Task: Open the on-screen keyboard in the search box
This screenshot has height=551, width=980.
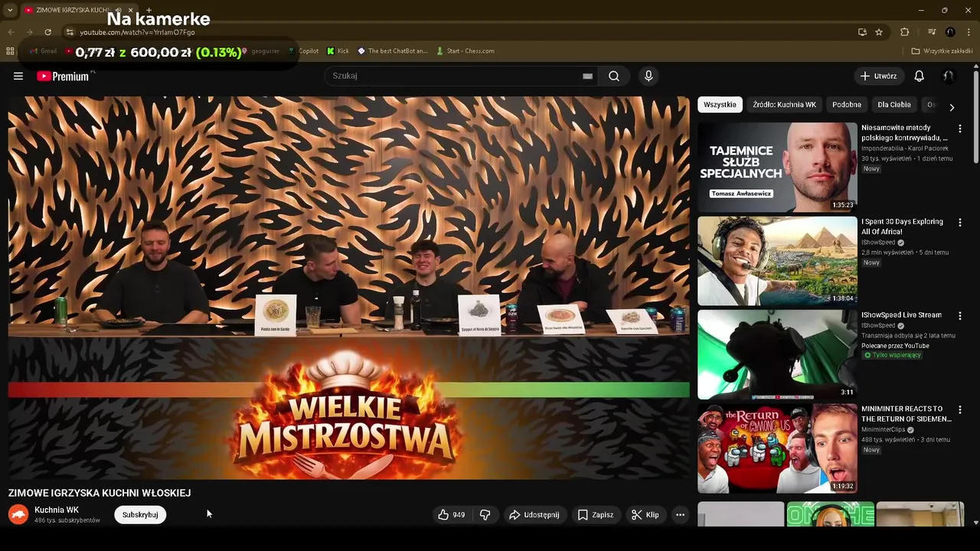Action: [587, 76]
